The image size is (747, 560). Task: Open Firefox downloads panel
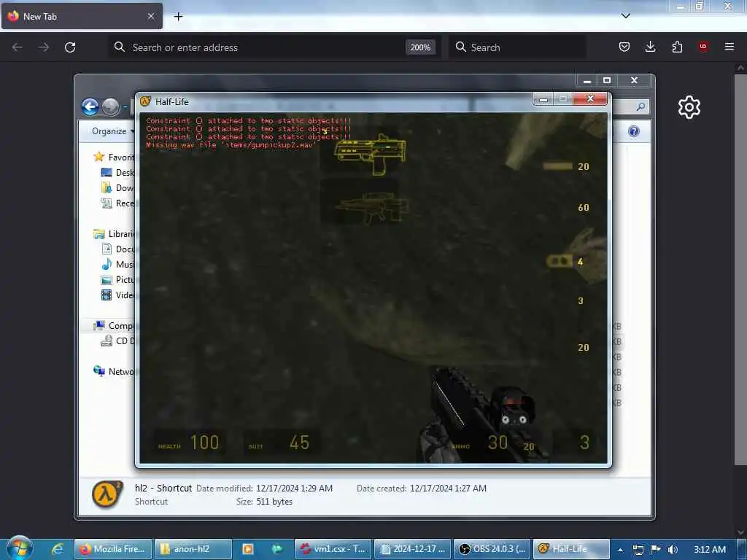(650, 47)
